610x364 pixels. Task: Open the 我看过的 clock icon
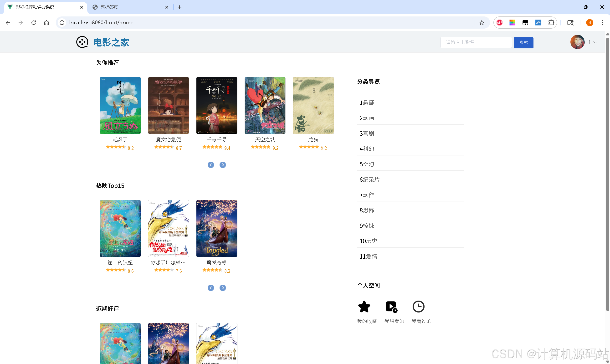(x=418, y=307)
